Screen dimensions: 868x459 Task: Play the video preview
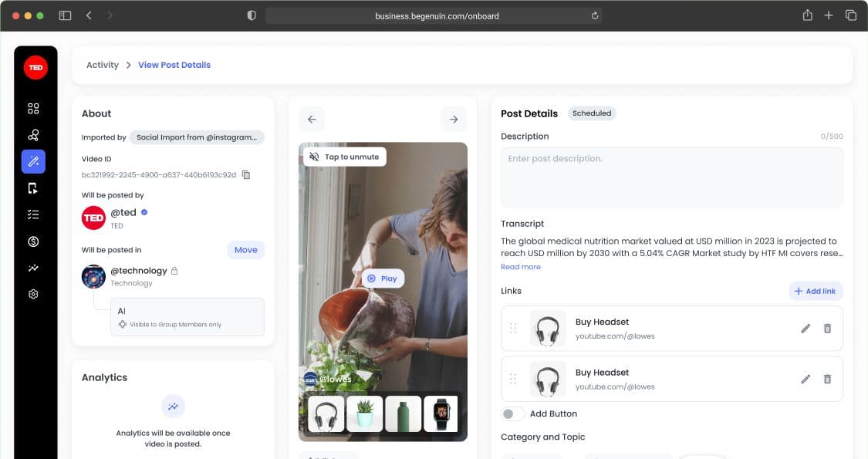click(x=383, y=278)
